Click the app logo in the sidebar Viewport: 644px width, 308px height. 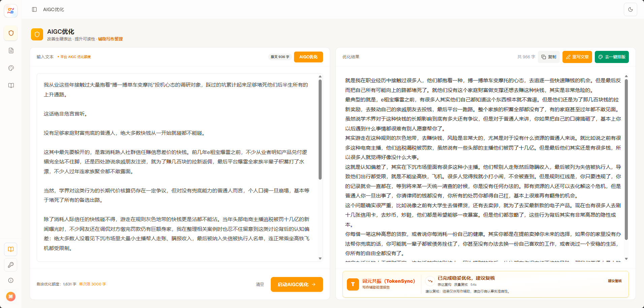click(11, 11)
